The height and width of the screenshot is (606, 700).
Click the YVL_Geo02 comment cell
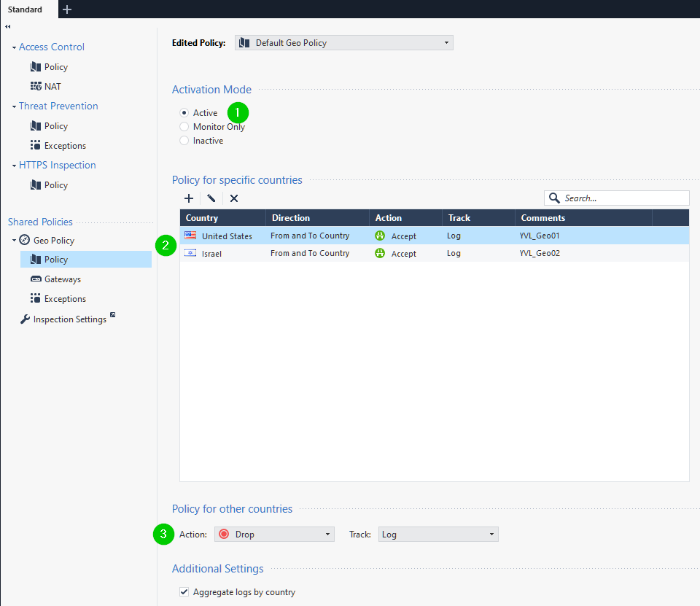(540, 253)
